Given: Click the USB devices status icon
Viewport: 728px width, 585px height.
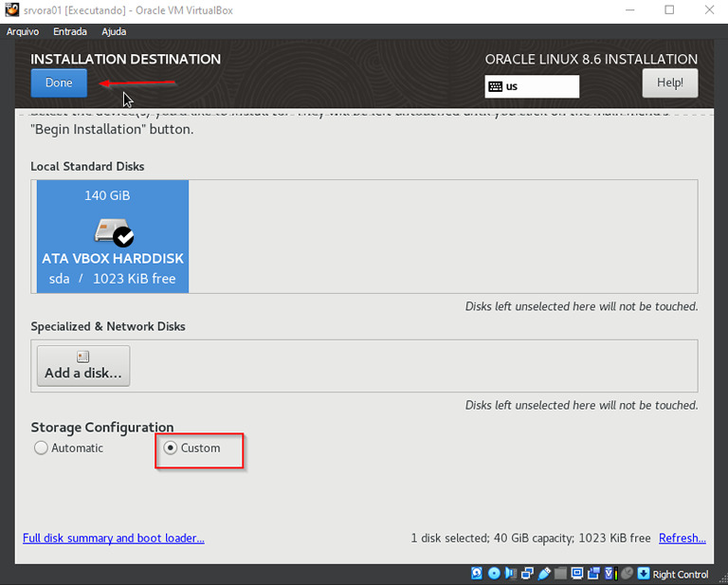Looking at the screenshot, I should (x=545, y=574).
